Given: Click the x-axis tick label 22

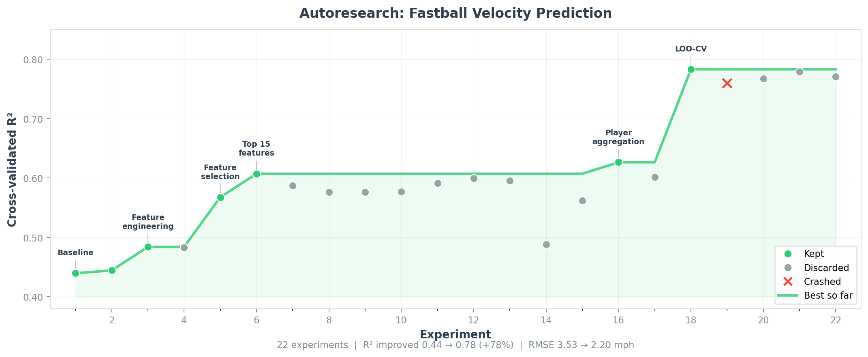Looking at the screenshot, I should [836, 321].
